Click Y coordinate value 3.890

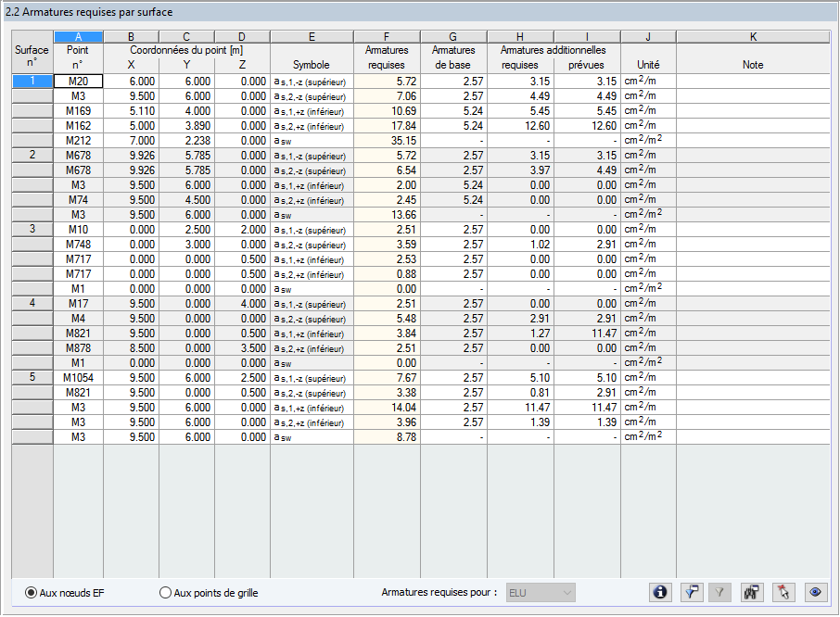[186, 126]
